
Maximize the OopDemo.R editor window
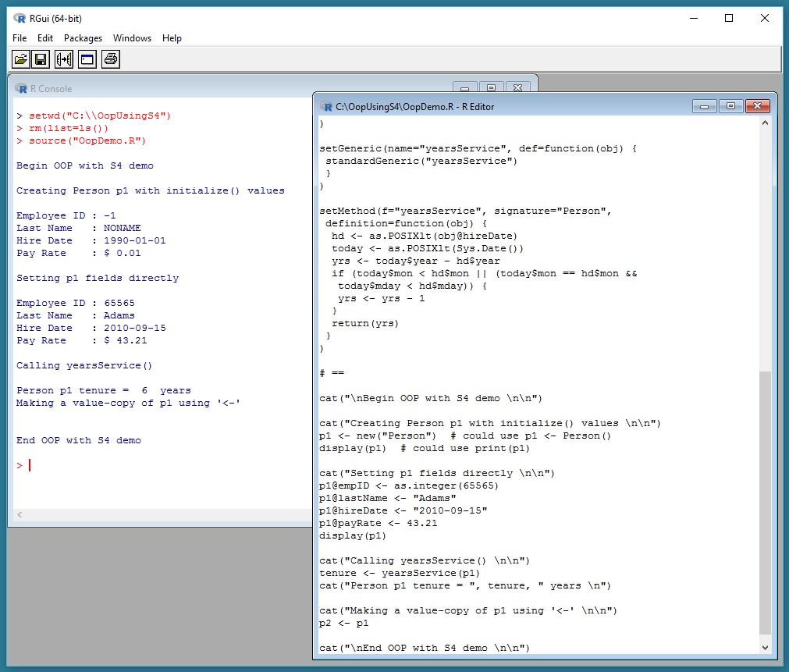coord(730,106)
